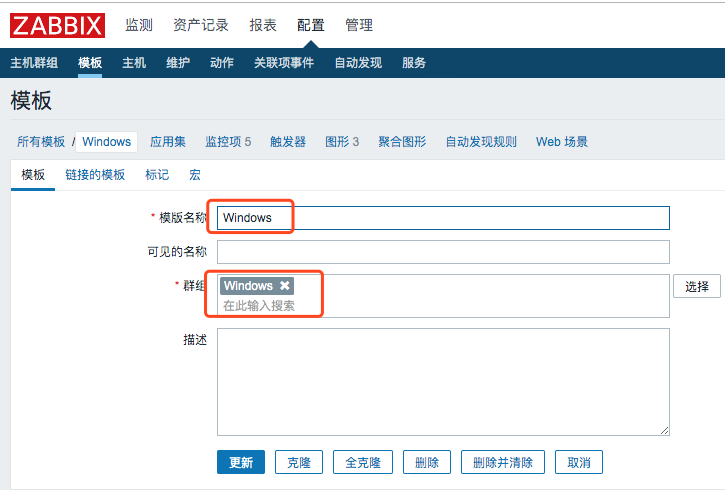Click the Windows breadcrumb link
The height and width of the screenshot is (490, 725).
coord(106,141)
